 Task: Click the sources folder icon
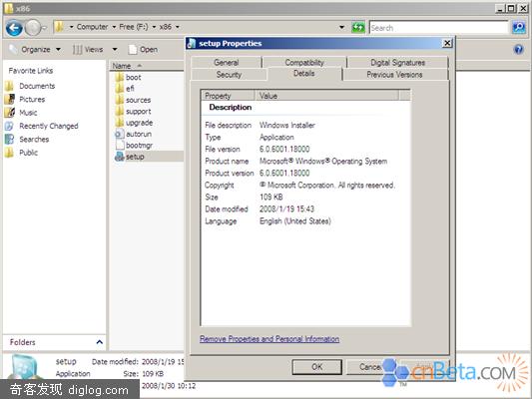[x=120, y=100]
